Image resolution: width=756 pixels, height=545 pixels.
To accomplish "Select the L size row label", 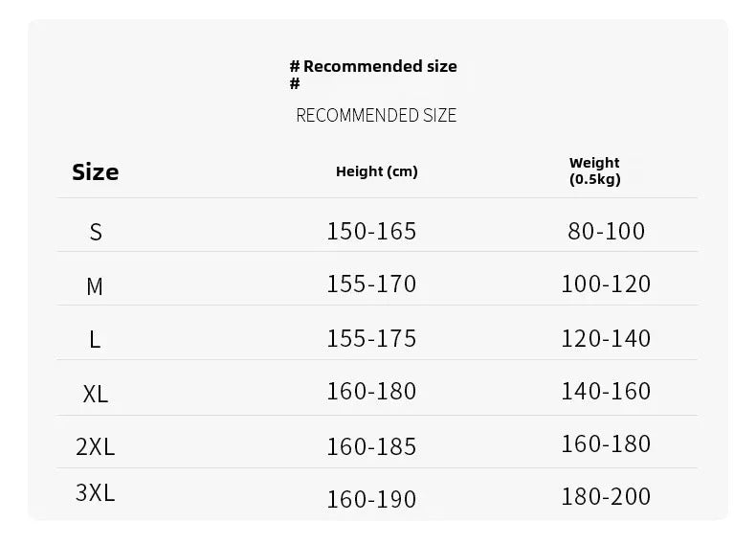I will point(95,339).
